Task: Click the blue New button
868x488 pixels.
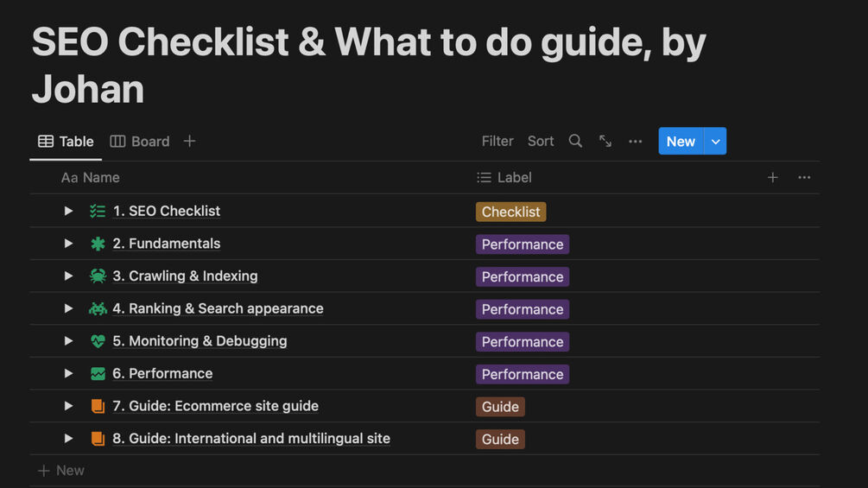Action: pos(681,141)
